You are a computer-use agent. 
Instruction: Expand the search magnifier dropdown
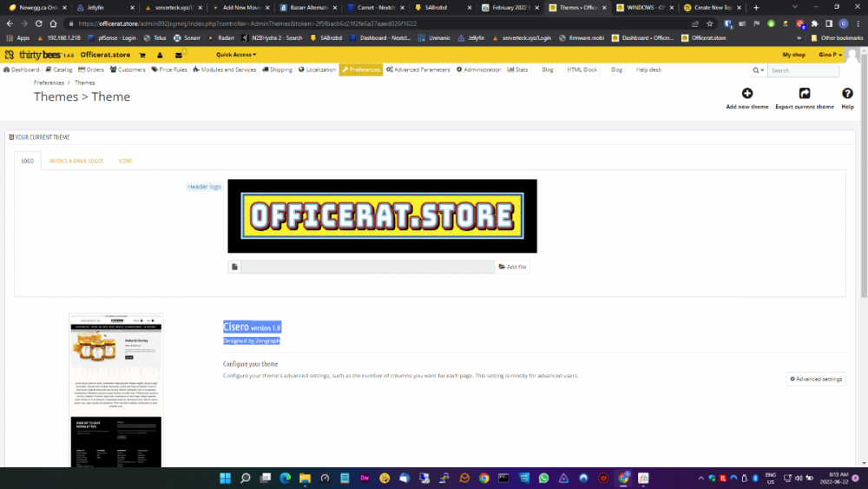758,70
